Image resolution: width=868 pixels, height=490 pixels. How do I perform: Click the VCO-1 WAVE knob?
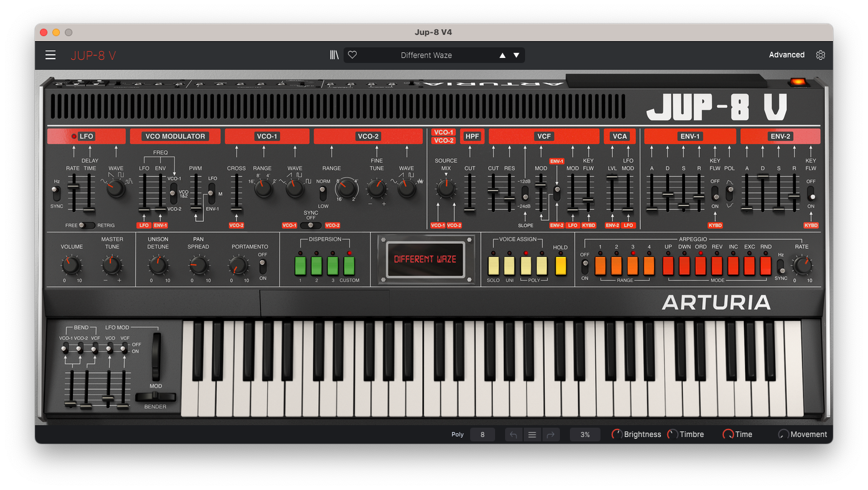pyautogui.click(x=294, y=188)
